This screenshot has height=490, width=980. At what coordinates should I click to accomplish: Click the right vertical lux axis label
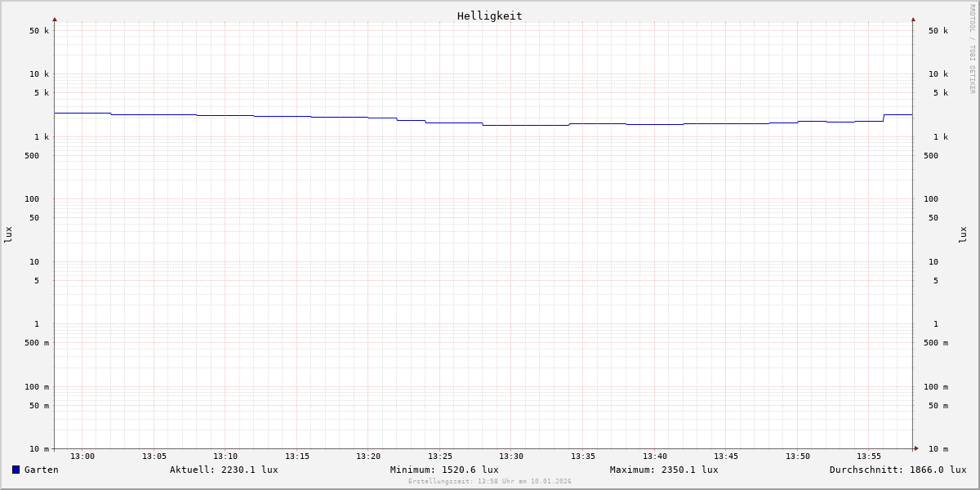(x=963, y=234)
